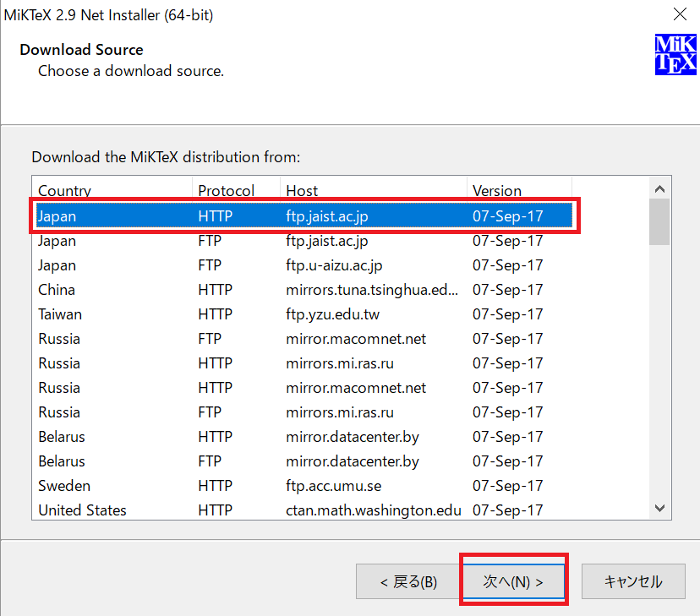Image resolution: width=700 pixels, height=616 pixels.
Task: Pick Belarus HTTP mirror.datacenter.by row
Action: click(304, 437)
